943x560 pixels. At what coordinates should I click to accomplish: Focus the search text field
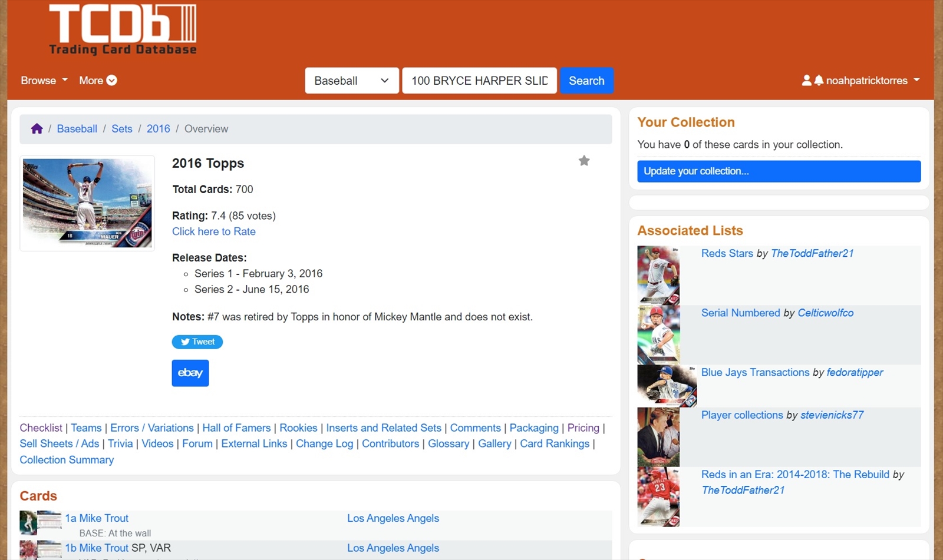click(x=480, y=81)
